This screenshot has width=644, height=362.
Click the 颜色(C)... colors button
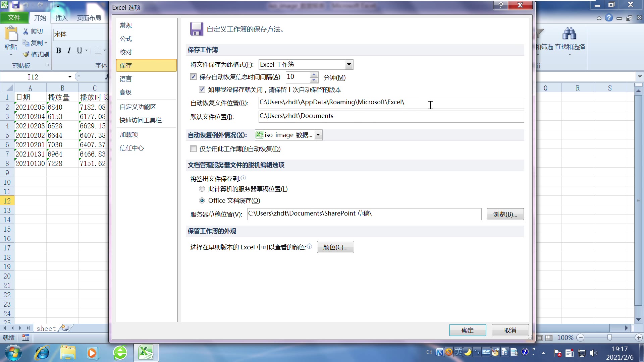[x=335, y=247]
